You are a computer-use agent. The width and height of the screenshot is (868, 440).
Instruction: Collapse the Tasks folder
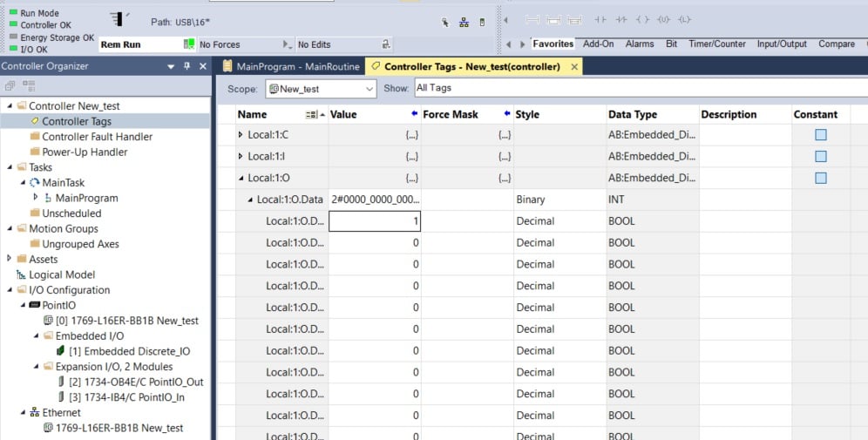pyautogui.click(x=10, y=167)
